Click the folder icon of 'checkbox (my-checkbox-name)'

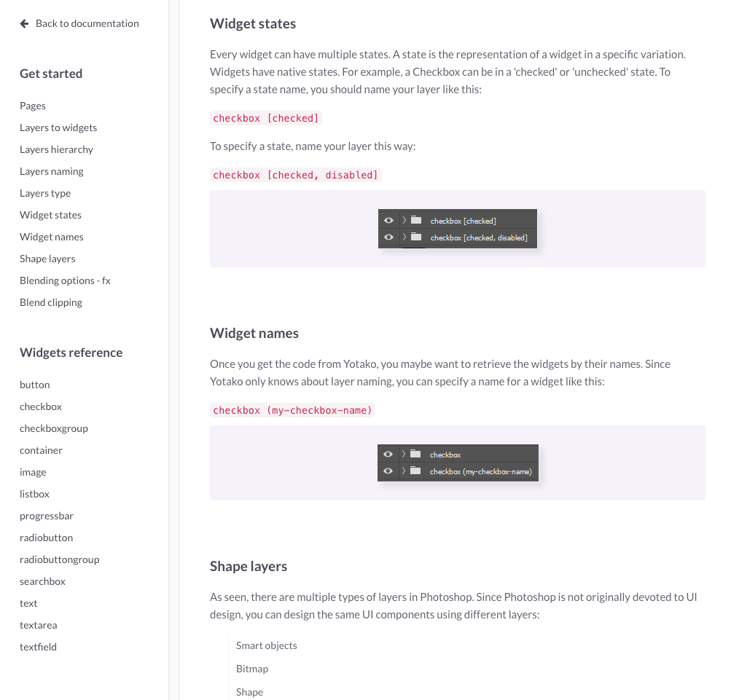415,471
